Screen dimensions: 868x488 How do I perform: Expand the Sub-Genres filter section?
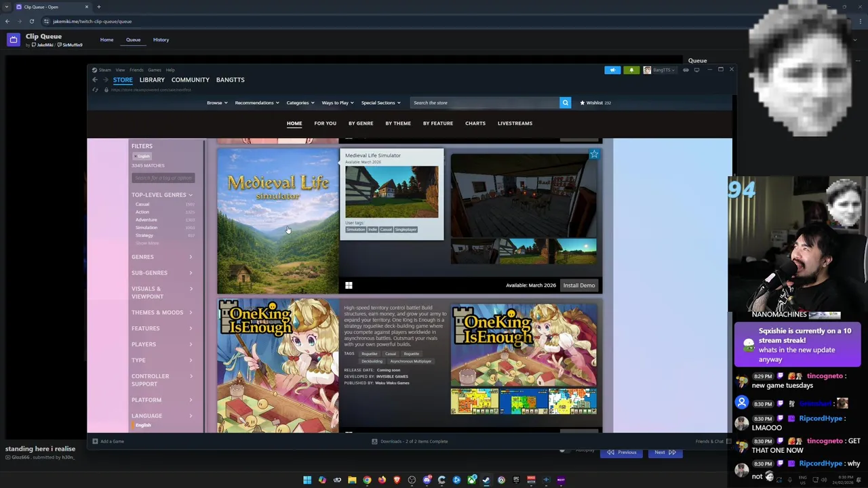[x=161, y=273]
